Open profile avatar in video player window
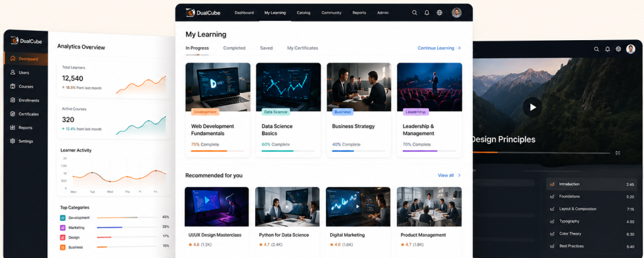Image resolution: width=644 pixels, height=258 pixels. 630,49
